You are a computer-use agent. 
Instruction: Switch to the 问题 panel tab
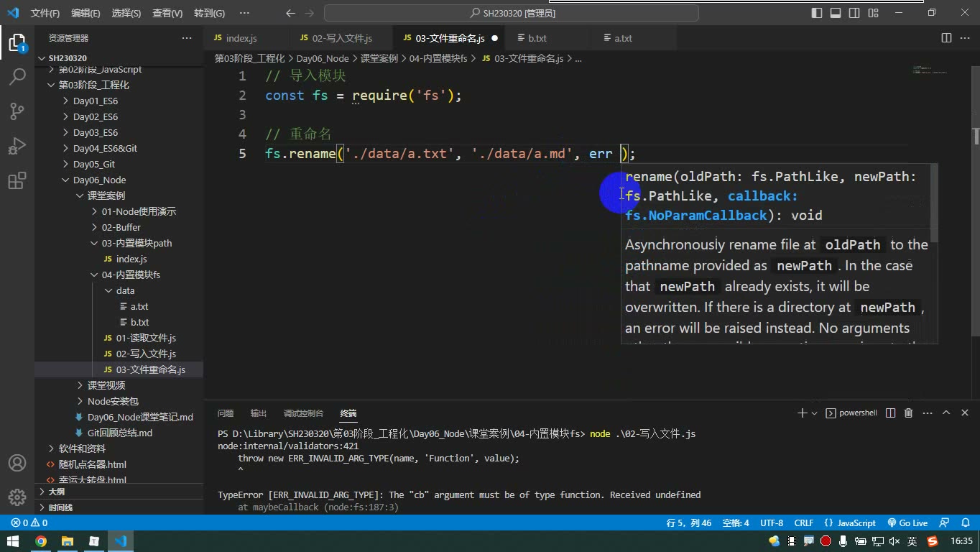click(x=226, y=413)
